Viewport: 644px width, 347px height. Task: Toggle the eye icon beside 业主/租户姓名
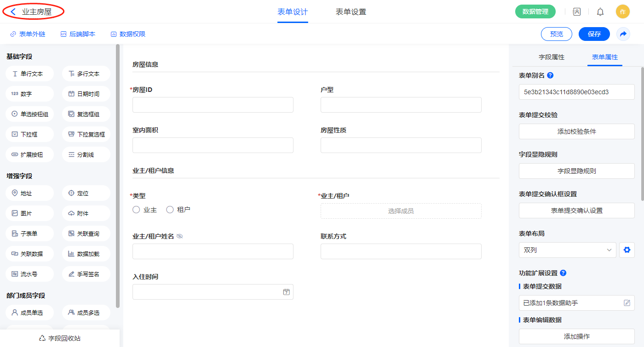(x=180, y=236)
